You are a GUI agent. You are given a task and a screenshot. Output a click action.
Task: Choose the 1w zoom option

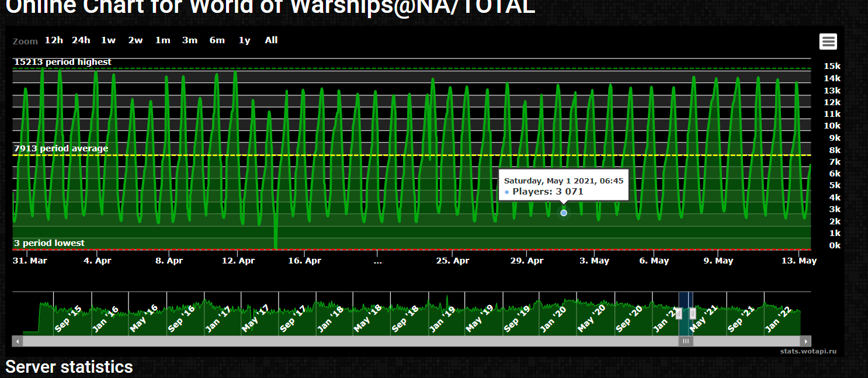pyautogui.click(x=108, y=40)
